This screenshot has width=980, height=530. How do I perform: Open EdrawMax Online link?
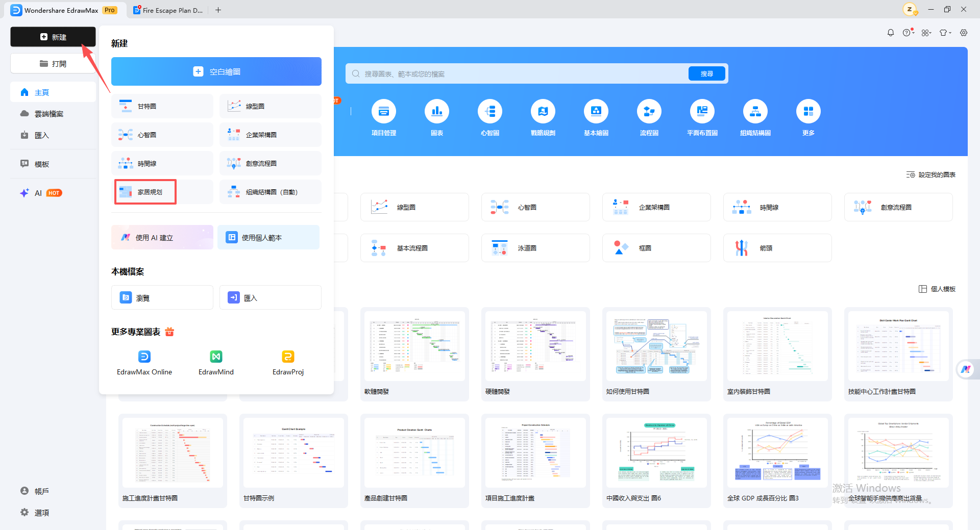point(144,363)
